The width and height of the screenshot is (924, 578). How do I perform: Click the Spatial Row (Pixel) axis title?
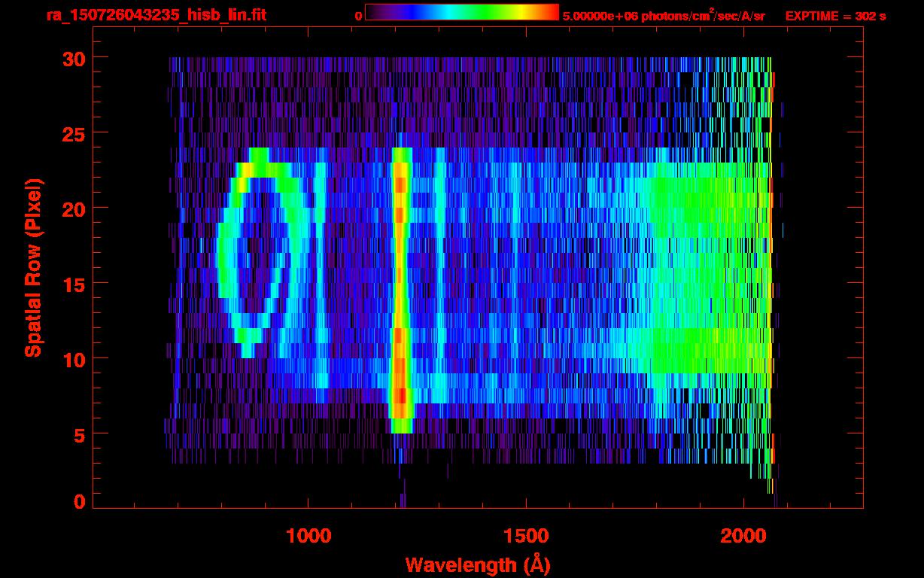(x=32, y=268)
